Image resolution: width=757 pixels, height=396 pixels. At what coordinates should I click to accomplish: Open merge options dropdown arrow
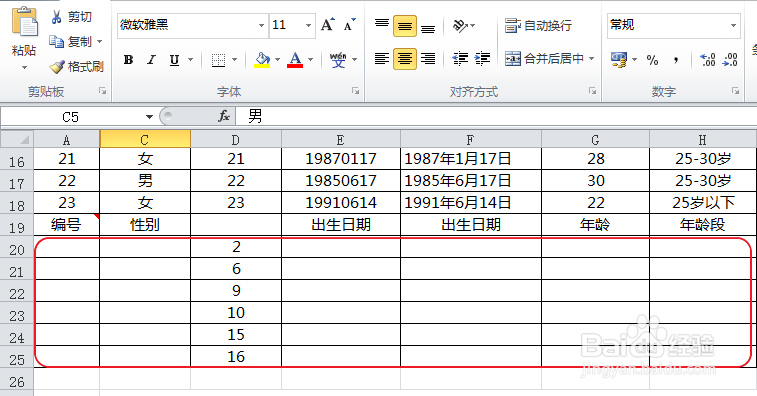tap(591, 59)
